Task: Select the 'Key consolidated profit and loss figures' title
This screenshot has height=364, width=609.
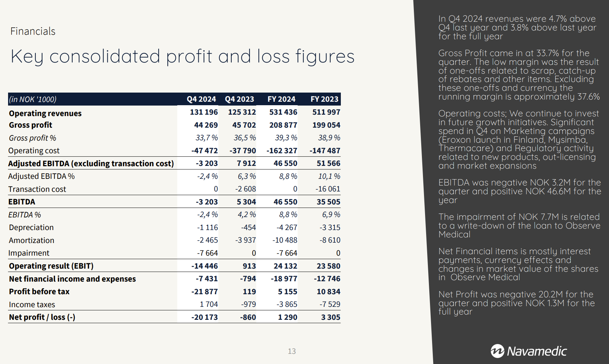Action: pos(183,56)
